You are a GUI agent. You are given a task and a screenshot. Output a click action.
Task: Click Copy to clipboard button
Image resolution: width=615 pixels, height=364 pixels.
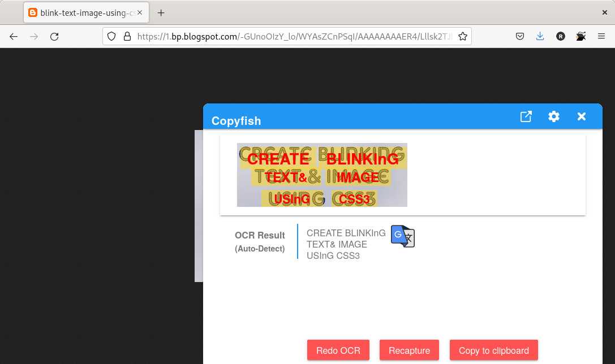click(x=493, y=350)
